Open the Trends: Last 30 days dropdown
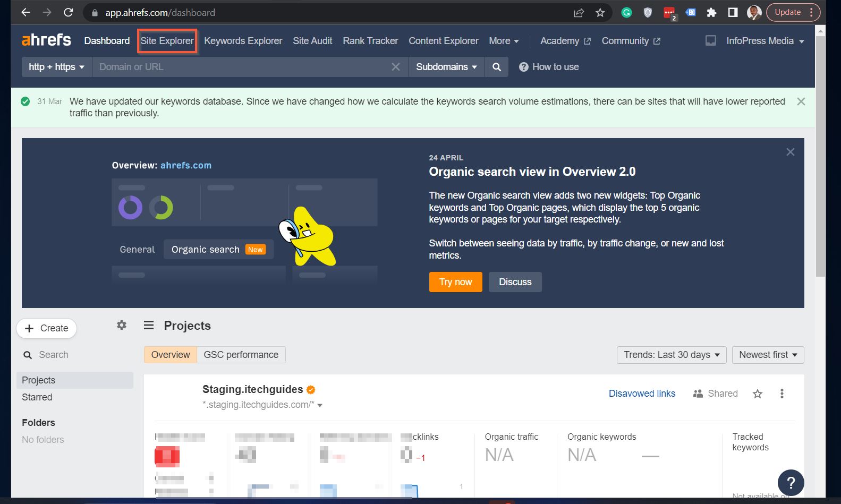Viewport: 841px width, 504px height. pyautogui.click(x=672, y=355)
